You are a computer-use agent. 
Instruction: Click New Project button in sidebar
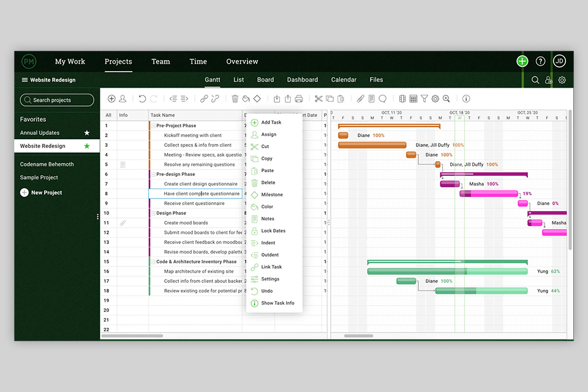pyautogui.click(x=41, y=192)
